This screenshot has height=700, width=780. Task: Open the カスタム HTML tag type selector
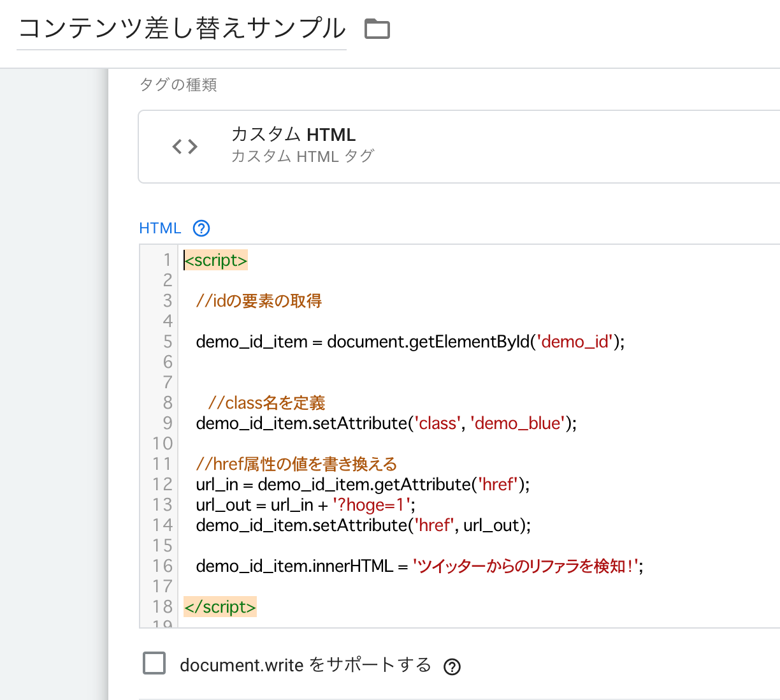pyautogui.click(x=459, y=147)
